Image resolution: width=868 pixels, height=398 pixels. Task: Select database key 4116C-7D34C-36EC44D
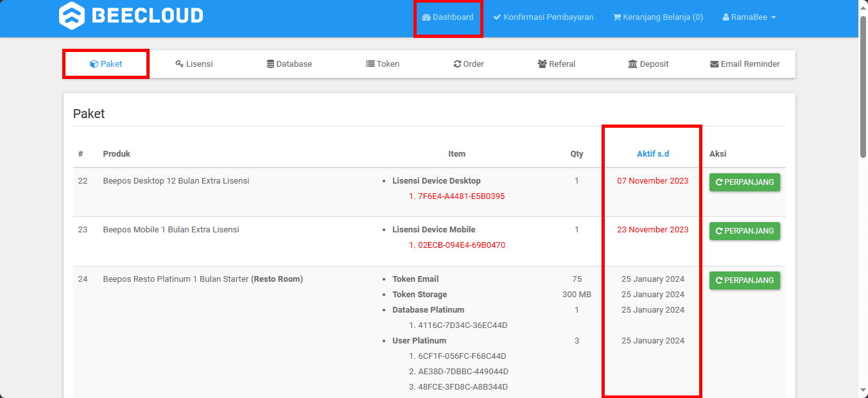463,325
